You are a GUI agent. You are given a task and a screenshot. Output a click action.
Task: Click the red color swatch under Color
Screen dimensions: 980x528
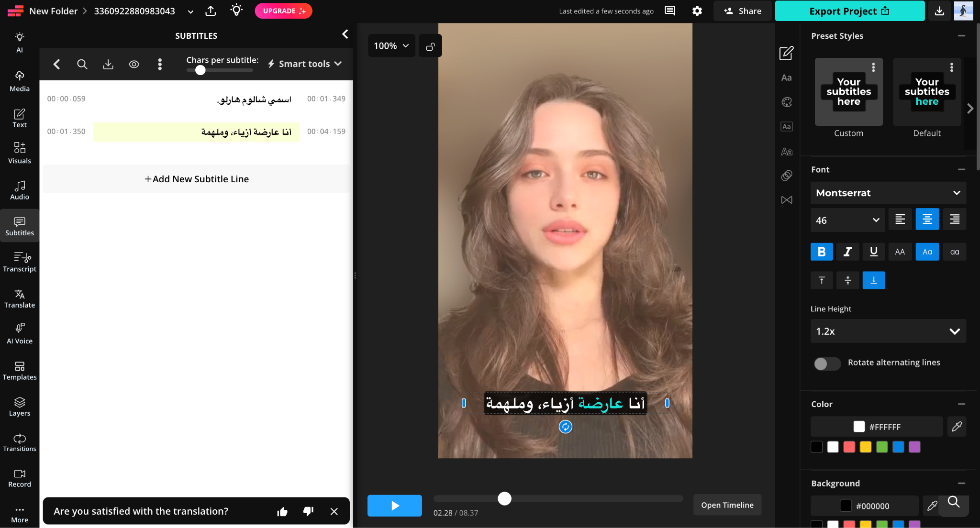tap(849, 447)
